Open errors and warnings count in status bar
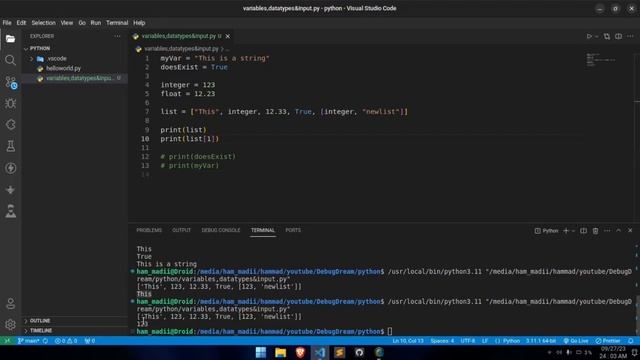This screenshot has height=360, width=640. 66,341
